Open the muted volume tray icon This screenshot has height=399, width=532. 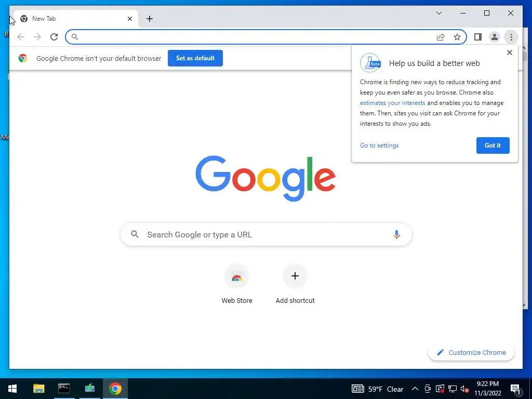pyautogui.click(x=465, y=389)
